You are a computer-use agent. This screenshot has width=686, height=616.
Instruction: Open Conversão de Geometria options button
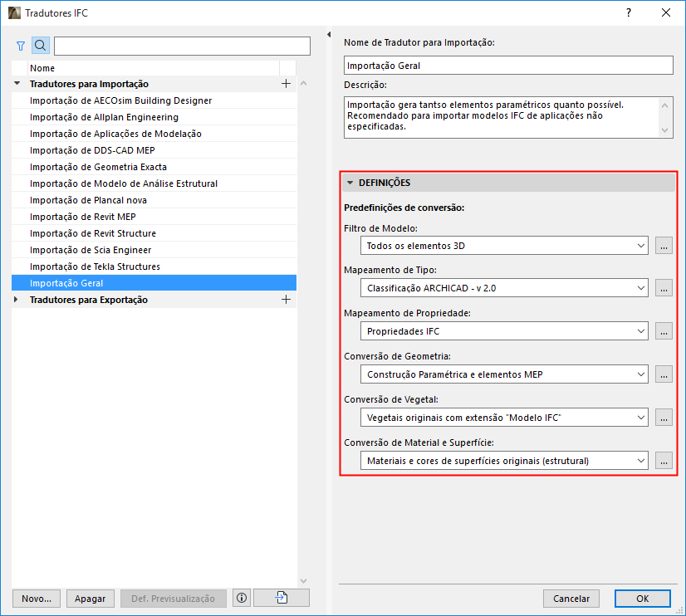click(664, 374)
